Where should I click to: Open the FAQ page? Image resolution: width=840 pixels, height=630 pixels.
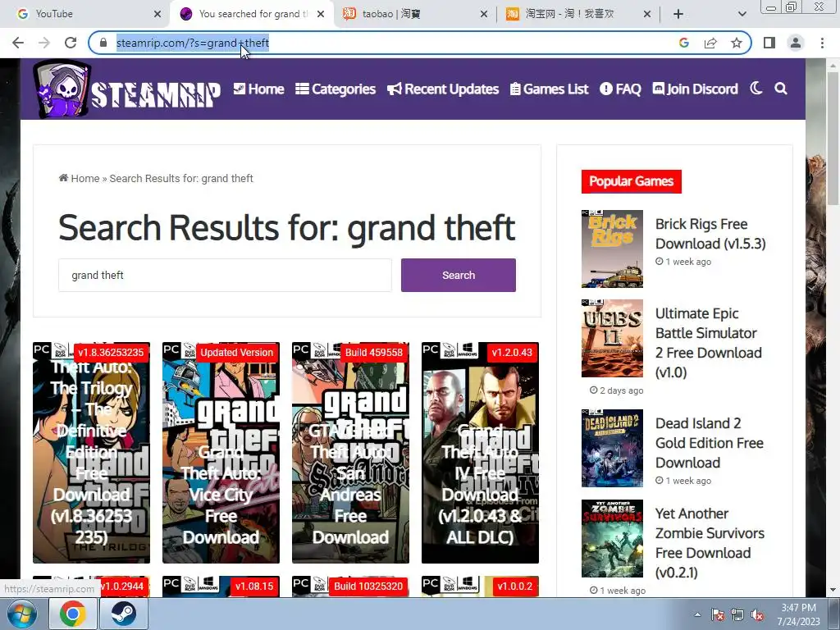tap(620, 89)
